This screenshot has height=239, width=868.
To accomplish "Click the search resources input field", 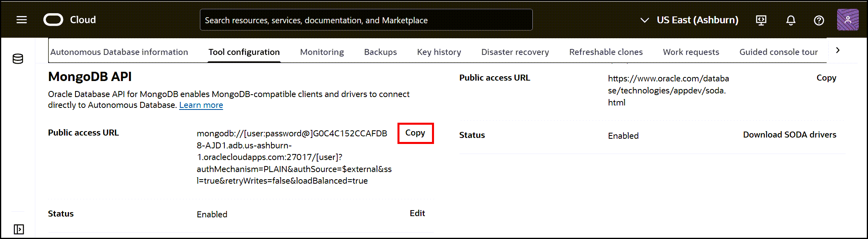I will [366, 20].
